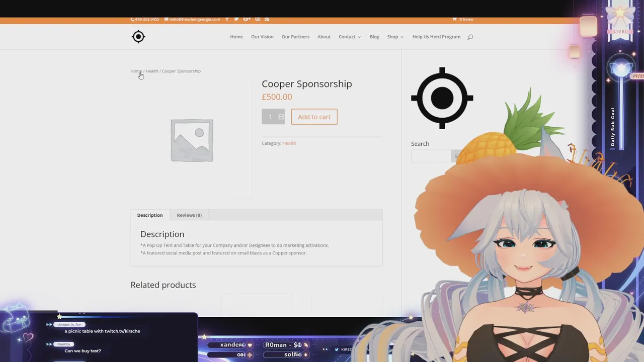
Task: Open the Health category link
Action: (289, 143)
